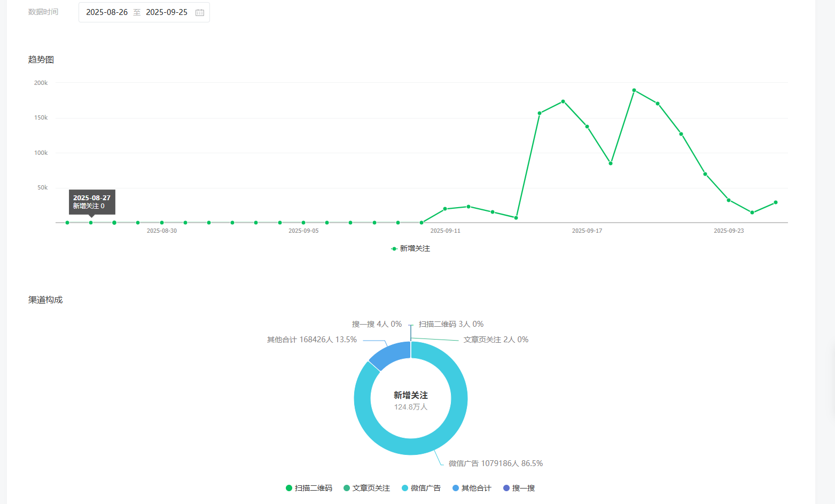Toggle 微信广告 legend item

[421, 488]
